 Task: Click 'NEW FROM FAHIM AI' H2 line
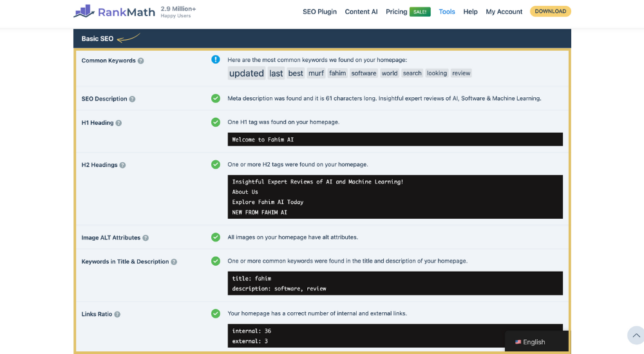point(260,212)
